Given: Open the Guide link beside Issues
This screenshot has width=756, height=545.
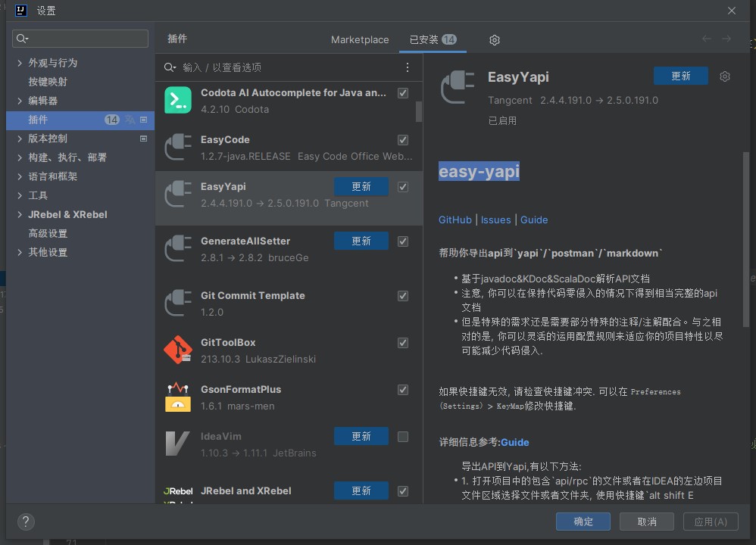Looking at the screenshot, I should pos(534,220).
